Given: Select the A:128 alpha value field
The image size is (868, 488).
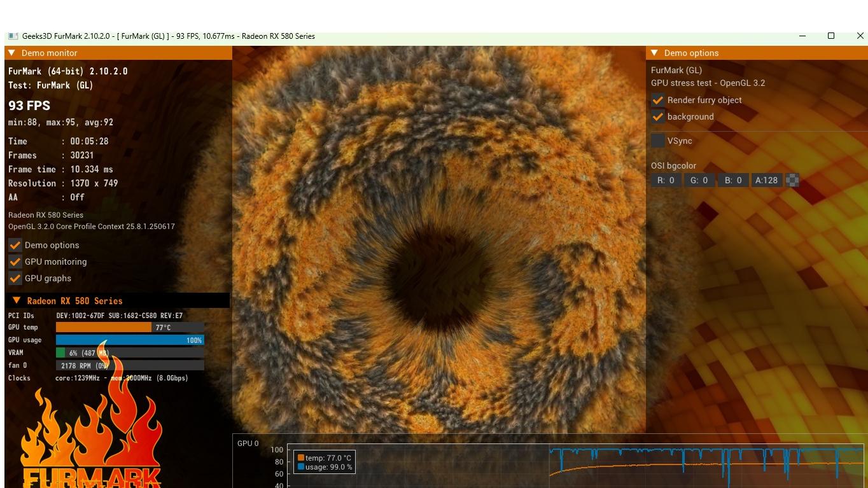Looking at the screenshot, I should (766, 180).
